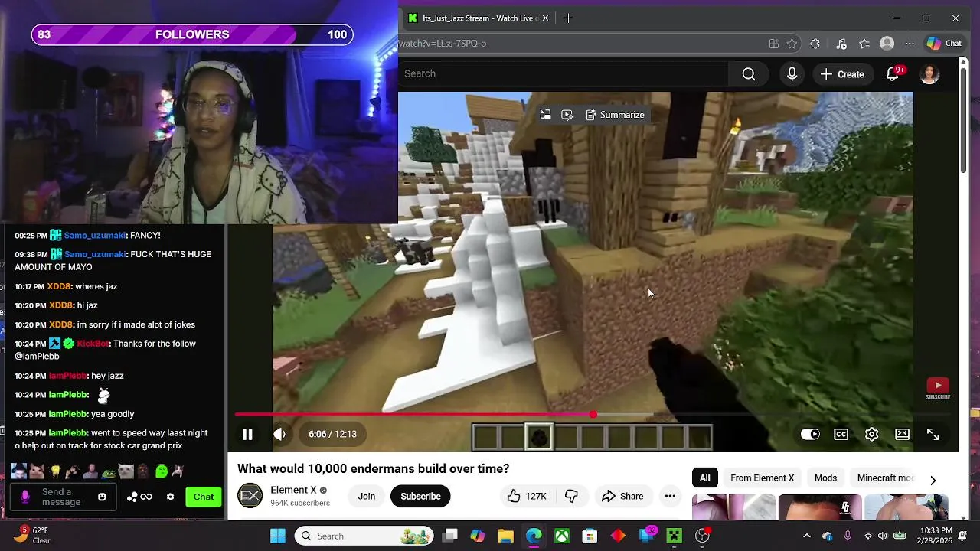Click Join button for Element X
The height and width of the screenshot is (551, 980).
[367, 496]
